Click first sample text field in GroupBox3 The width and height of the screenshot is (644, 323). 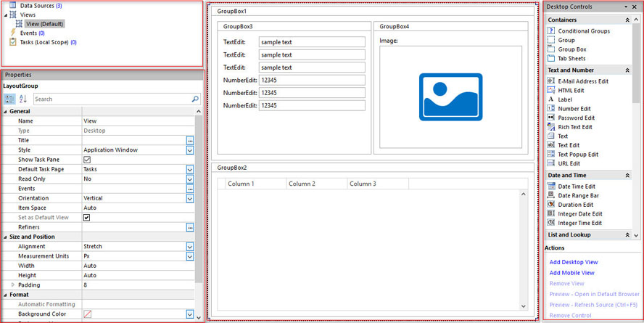(x=312, y=42)
